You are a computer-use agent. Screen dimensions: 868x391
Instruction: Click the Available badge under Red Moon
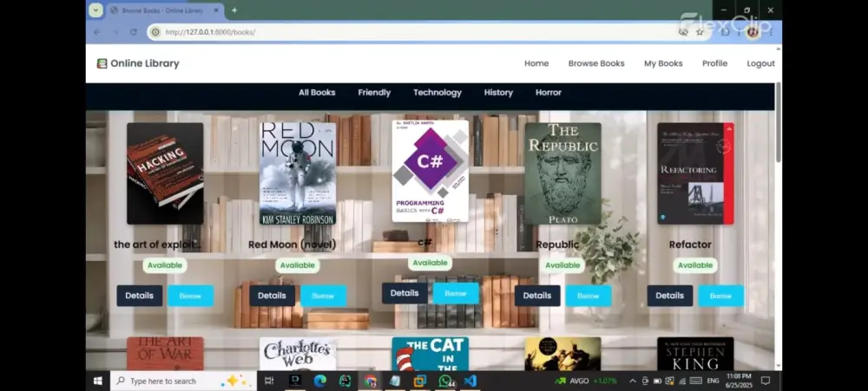pyautogui.click(x=297, y=265)
